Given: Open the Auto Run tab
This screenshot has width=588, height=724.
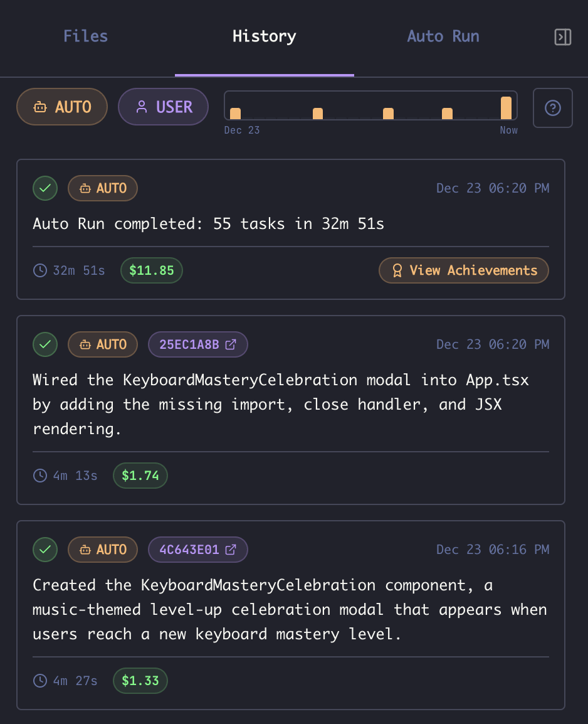Looking at the screenshot, I should (443, 36).
